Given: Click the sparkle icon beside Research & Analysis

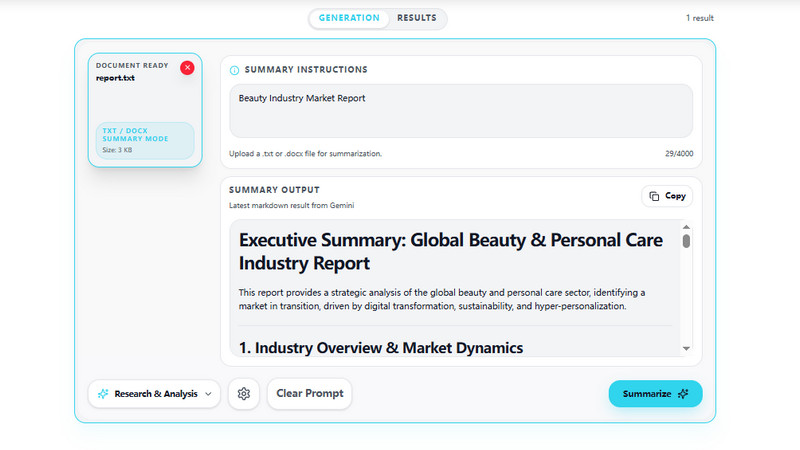Looking at the screenshot, I should coord(103,393).
